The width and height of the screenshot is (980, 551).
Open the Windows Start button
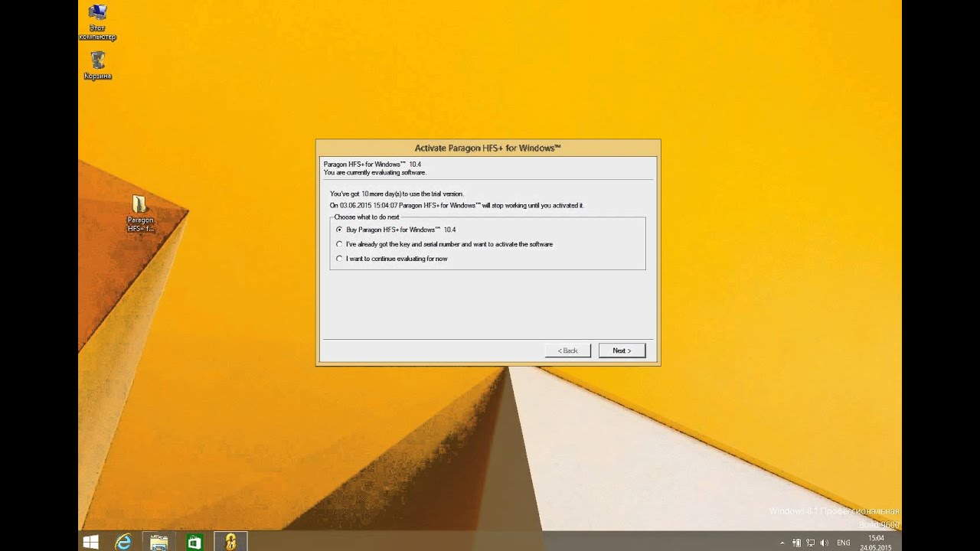pyautogui.click(x=90, y=542)
